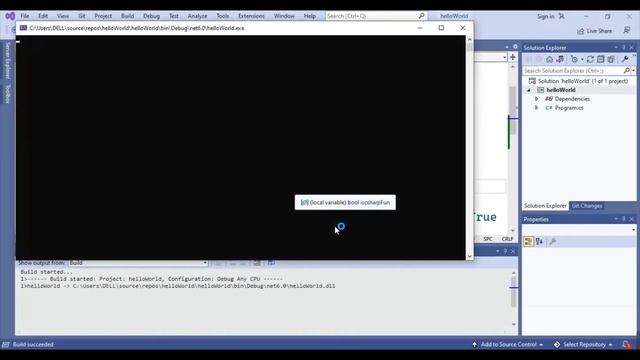Viewport: 640px width, 360px height.
Task: Open the Edit menu
Action: (43, 16)
